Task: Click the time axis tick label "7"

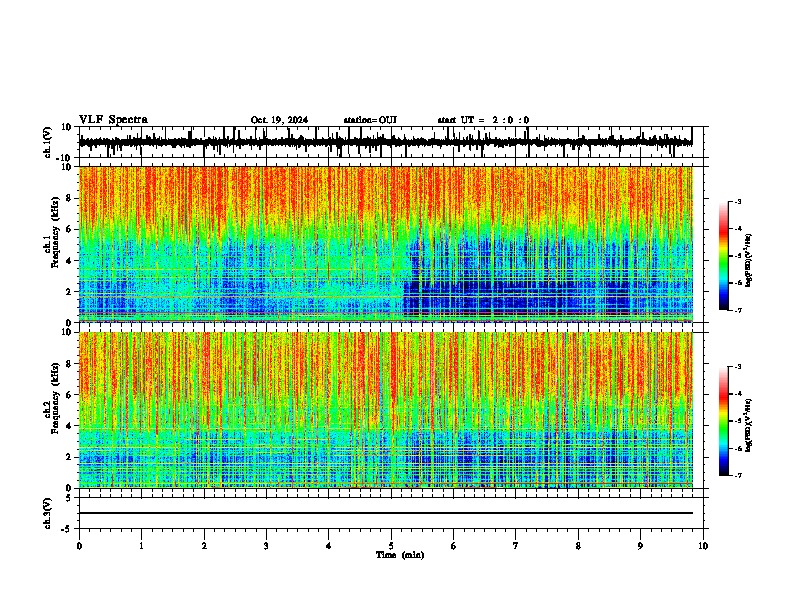Action: [x=516, y=546]
